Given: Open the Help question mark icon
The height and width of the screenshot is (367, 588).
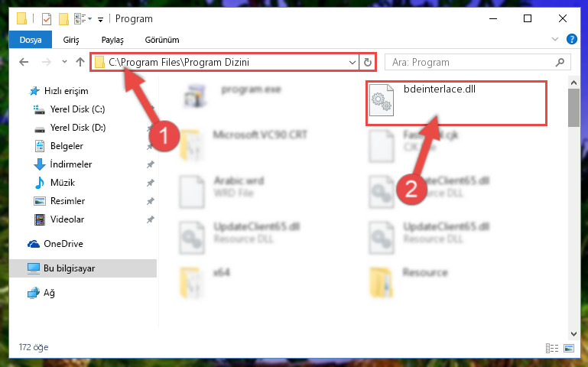Looking at the screenshot, I should click(571, 39).
